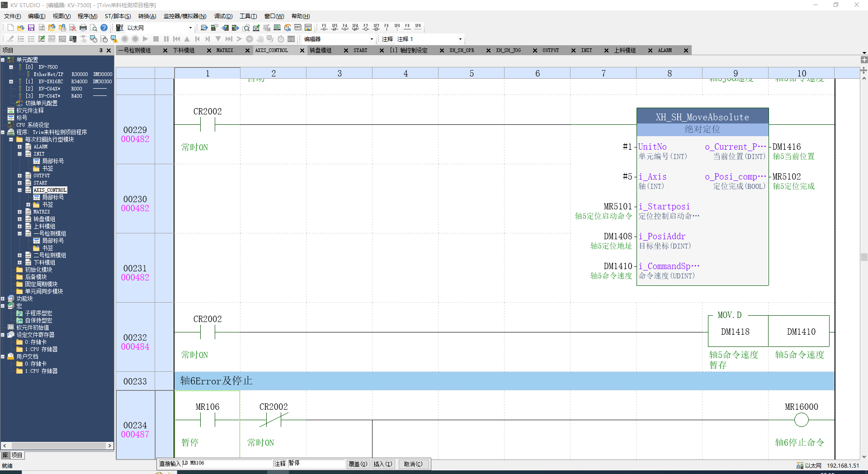Click the colored DEV batch monitor icon
868x474 pixels.
308,28
